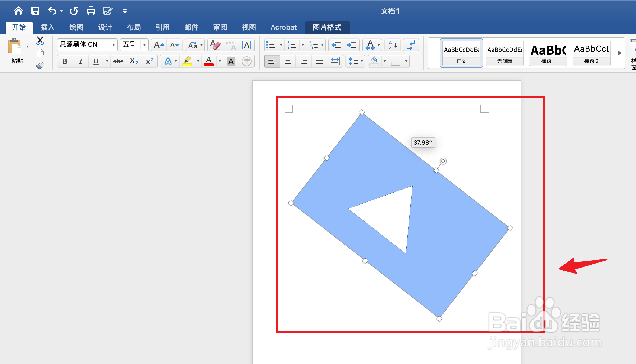Expand the styles gallery arrow
The width and height of the screenshot is (636, 364).
point(619,53)
